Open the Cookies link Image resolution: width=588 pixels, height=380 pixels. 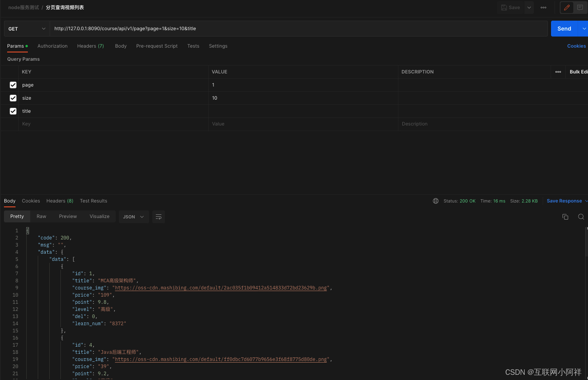(x=576, y=46)
